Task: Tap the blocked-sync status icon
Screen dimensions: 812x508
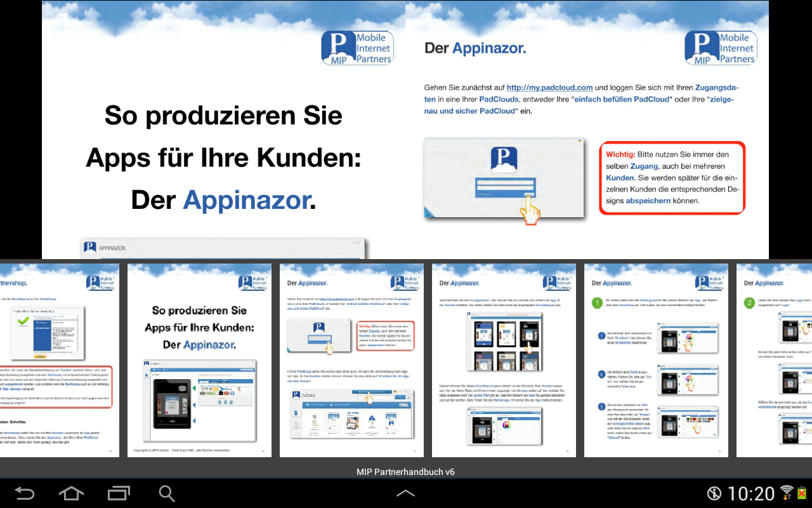Action: [714, 493]
